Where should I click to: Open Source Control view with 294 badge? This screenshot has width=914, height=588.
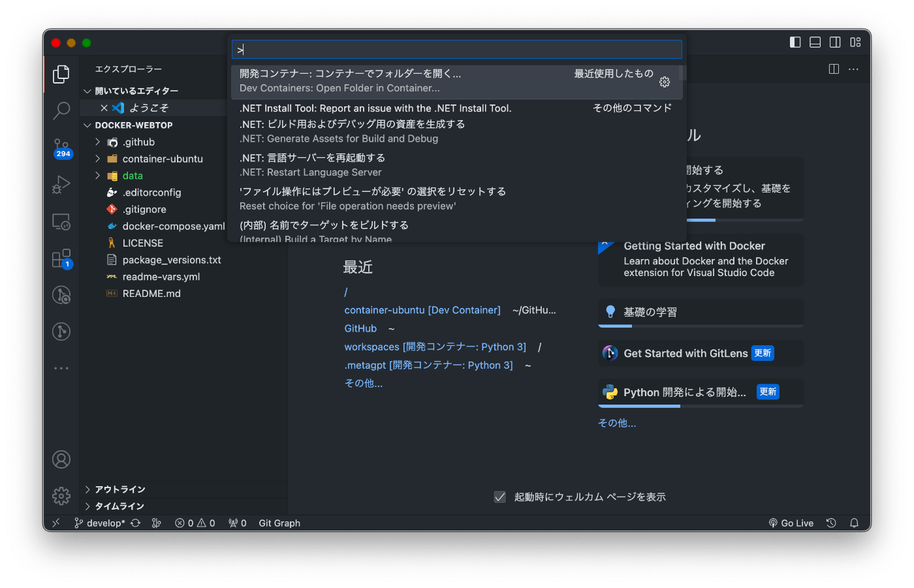click(x=61, y=147)
